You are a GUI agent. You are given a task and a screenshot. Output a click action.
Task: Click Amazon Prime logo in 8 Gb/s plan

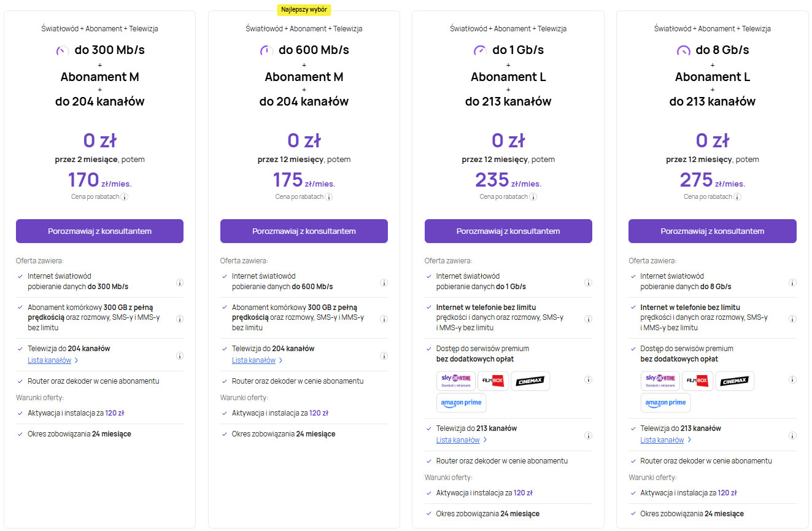[x=665, y=403]
